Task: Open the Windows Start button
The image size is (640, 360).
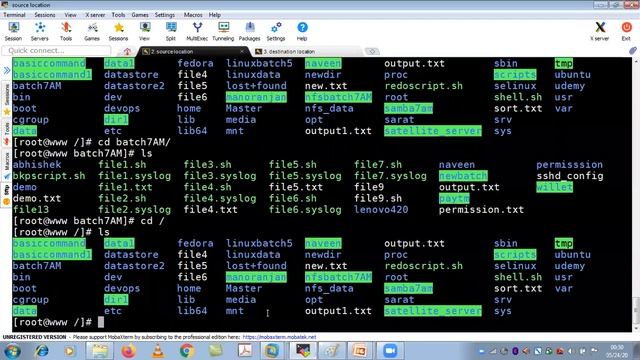Action: 12,351
